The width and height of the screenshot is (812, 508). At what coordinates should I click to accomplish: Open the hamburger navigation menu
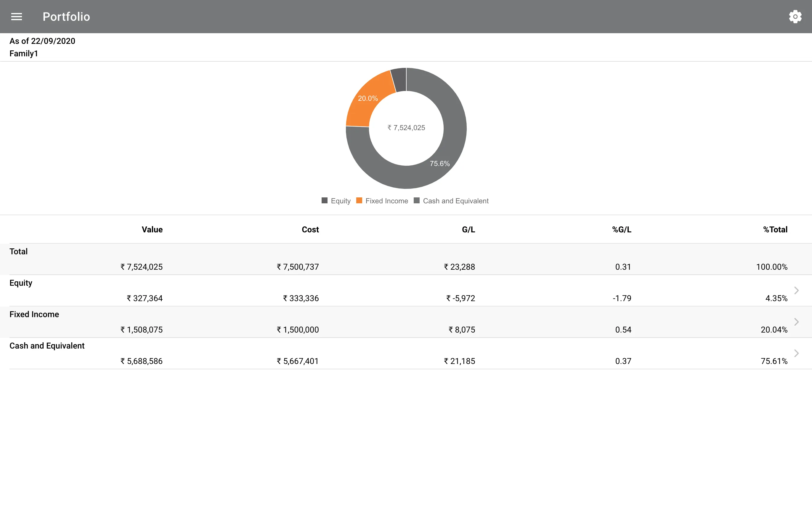point(17,17)
